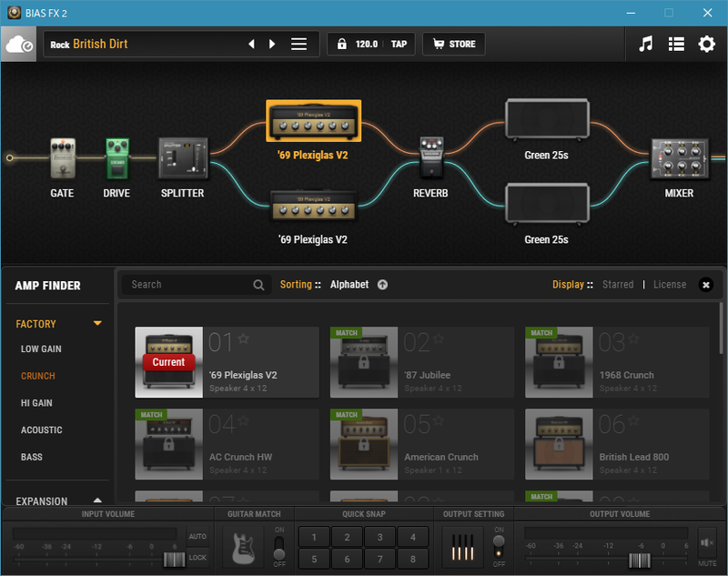Screen dimensions: 728x576
Task: Select the REVERB pedal
Action: tap(431, 158)
